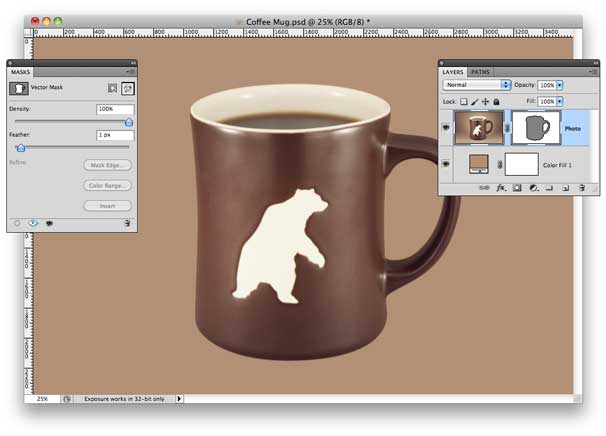Click the Density value field
This screenshot has height=436, width=606.
pos(115,109)
